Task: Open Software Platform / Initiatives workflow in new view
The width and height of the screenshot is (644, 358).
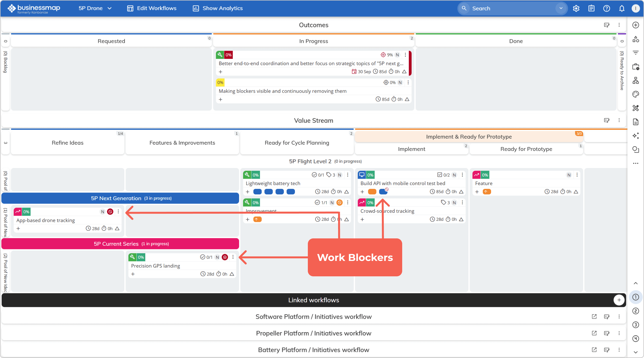Action: point(594,316)
